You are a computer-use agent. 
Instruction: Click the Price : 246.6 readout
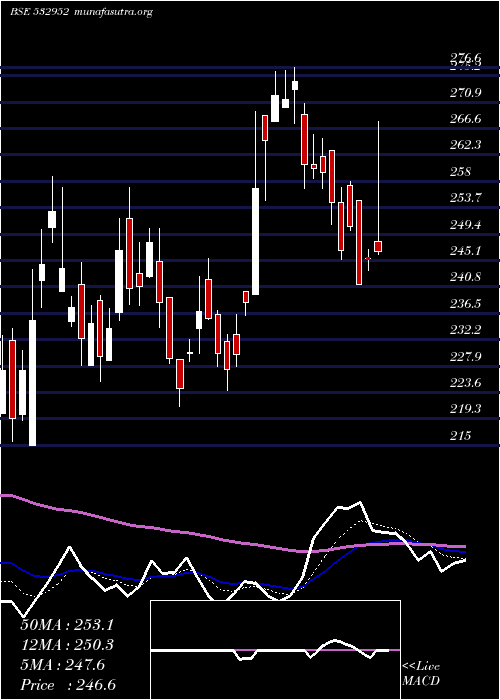(68, 685)
